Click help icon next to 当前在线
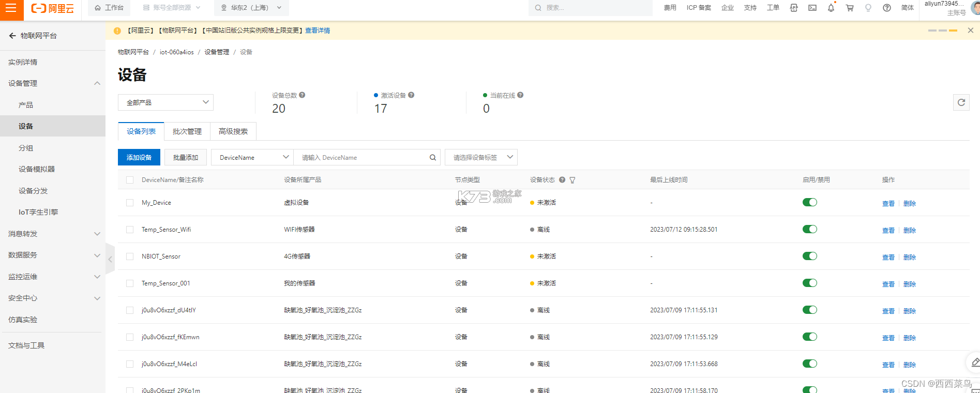This screenshot has height=393, width=980. pos(520,95)
